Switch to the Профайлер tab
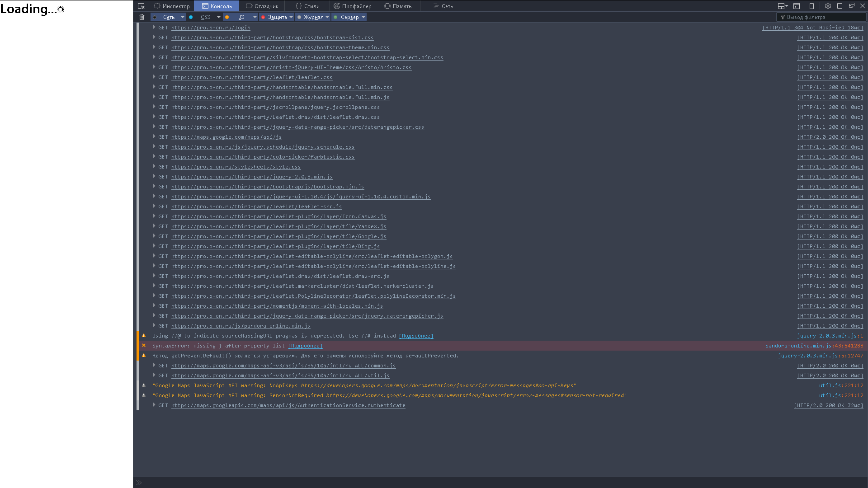Image resolution: width=868 pixels, height=488 pixels. pyautogui.click(x=353, y=6)
